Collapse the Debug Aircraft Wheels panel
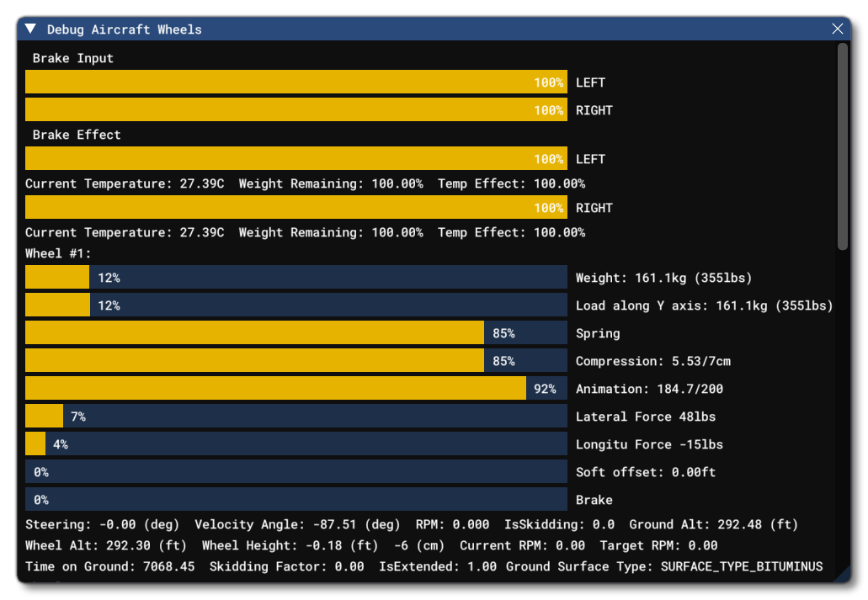The width and height of the screenshot is (868, 600). click(x=30, y=28)
